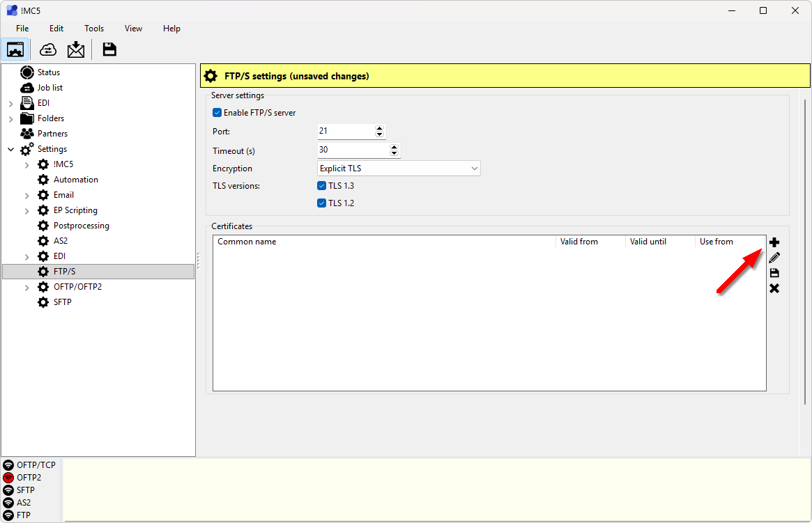Screen dimensions: 812x523
Task: Select the Partners tree item
Action: coord(52,134)
